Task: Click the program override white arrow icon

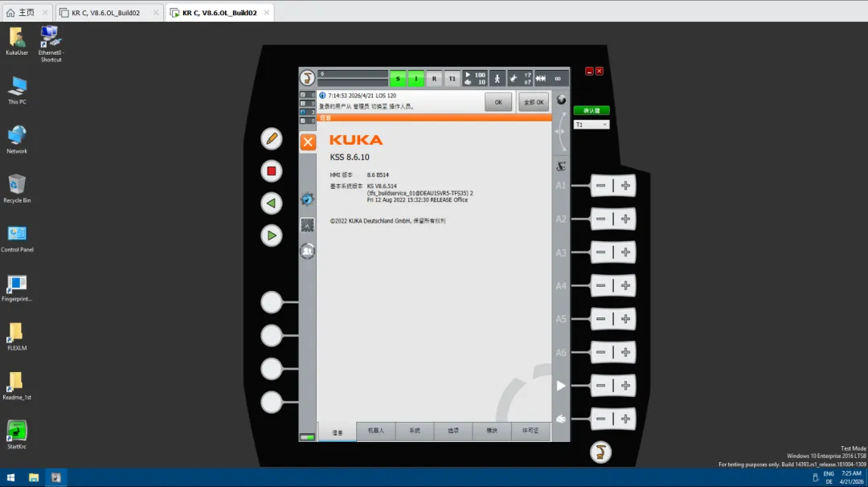Action: tap(561, 386)
